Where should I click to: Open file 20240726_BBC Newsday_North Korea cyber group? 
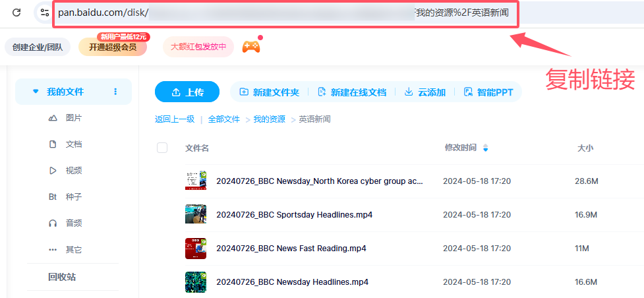(320, 181)
